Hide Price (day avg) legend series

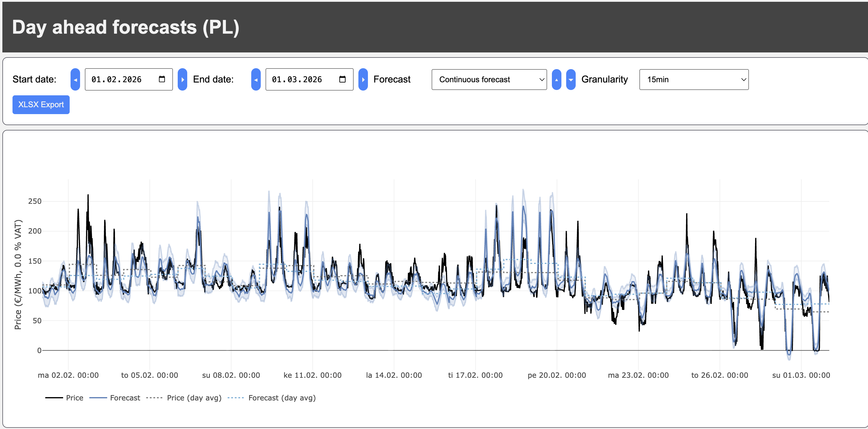[194, 398]
